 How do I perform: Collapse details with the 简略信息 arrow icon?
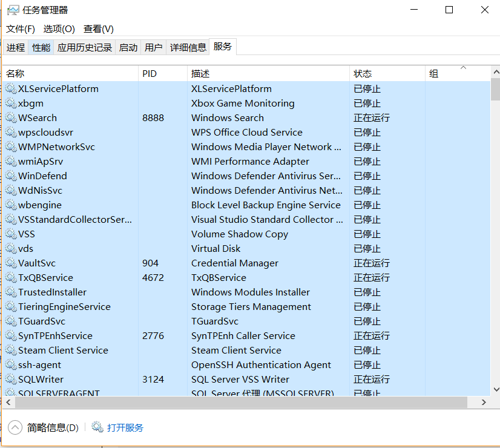pos(15,427)
